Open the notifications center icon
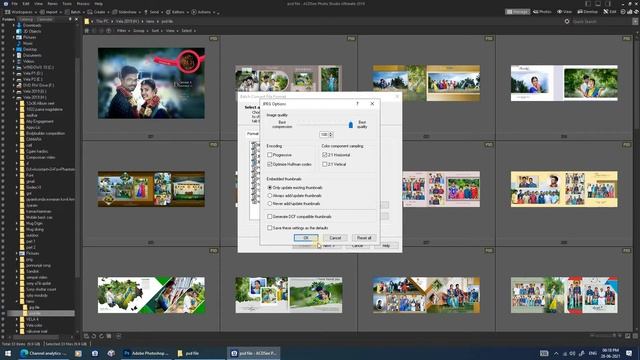Viewport: 640px width, 360px height. pyautogui.click(x=629, y=353)
